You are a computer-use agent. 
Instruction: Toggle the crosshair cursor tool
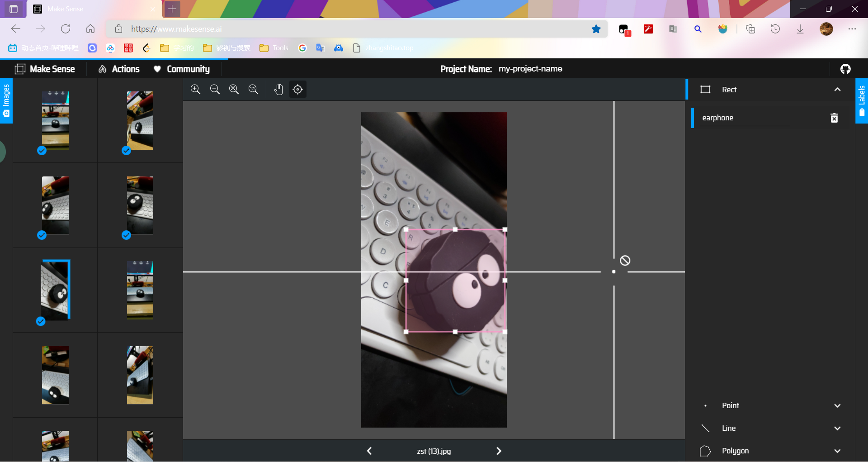(x=297, y=89)
